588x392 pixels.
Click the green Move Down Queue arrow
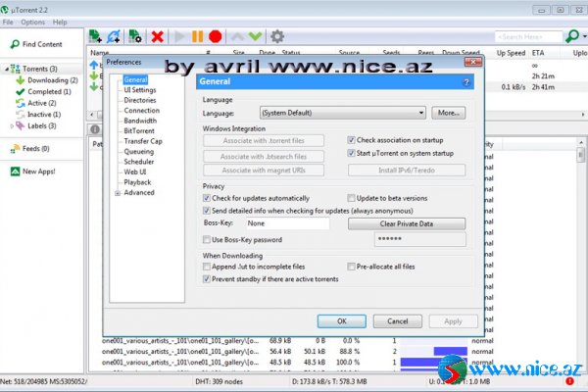(x=255, y=36)
